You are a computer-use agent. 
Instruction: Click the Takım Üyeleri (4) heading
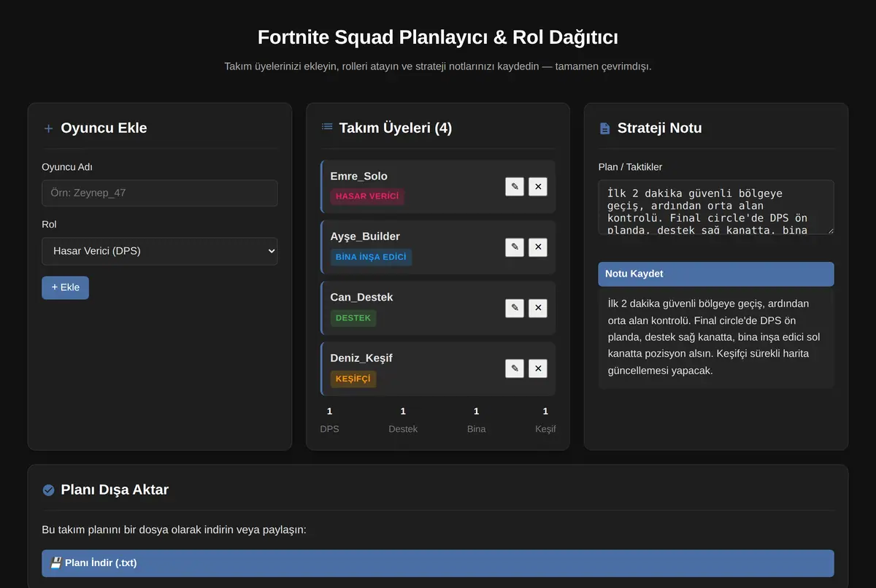[396, 128]
